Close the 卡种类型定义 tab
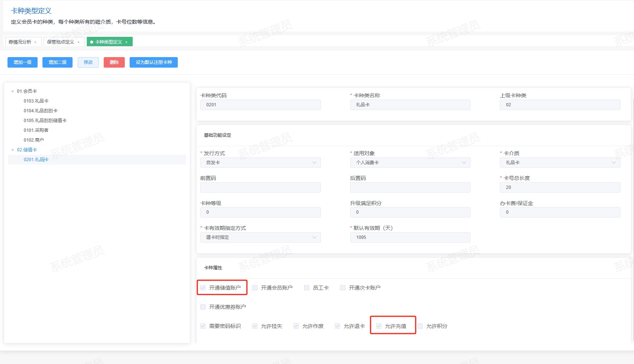Screen dimensions: 634x364 tap(126, 42)
